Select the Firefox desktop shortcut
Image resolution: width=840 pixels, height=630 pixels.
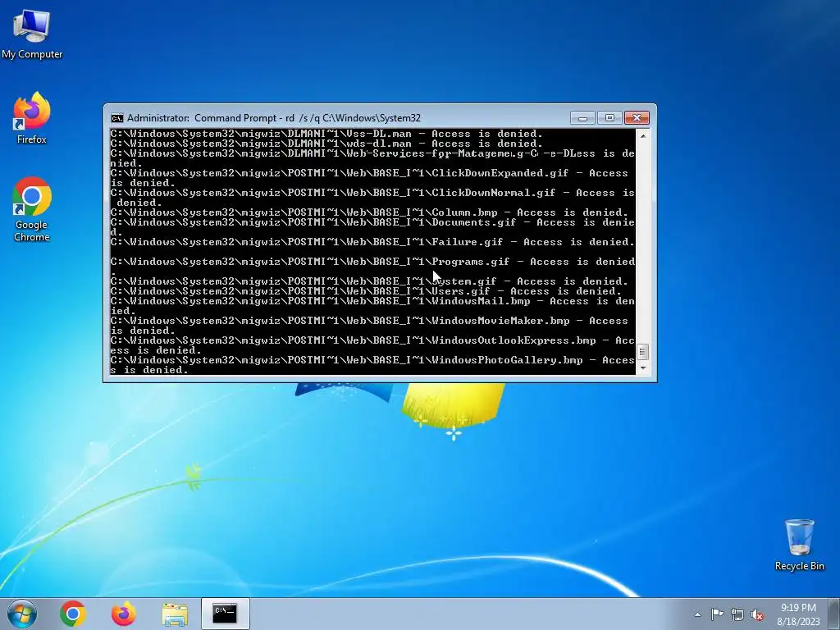coord(32,118)
